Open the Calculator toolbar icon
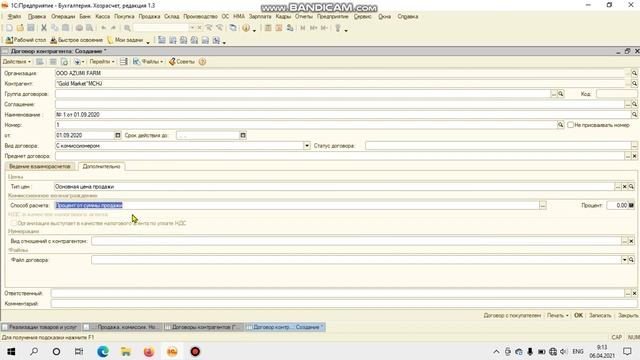 (268, 28)
